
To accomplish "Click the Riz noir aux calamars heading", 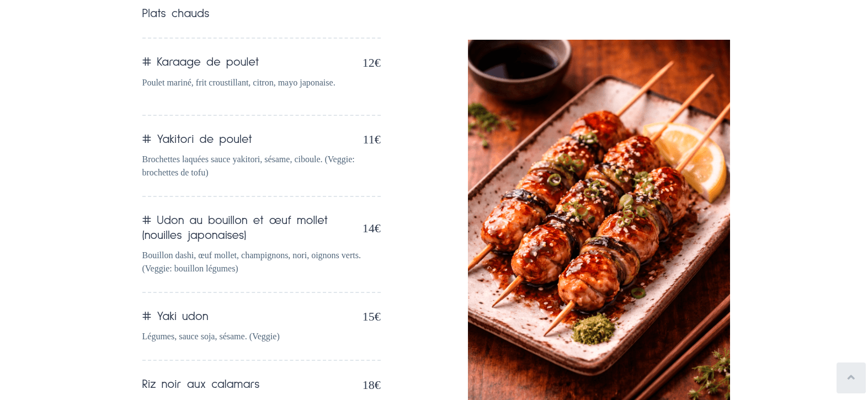I will coord(200,385).
